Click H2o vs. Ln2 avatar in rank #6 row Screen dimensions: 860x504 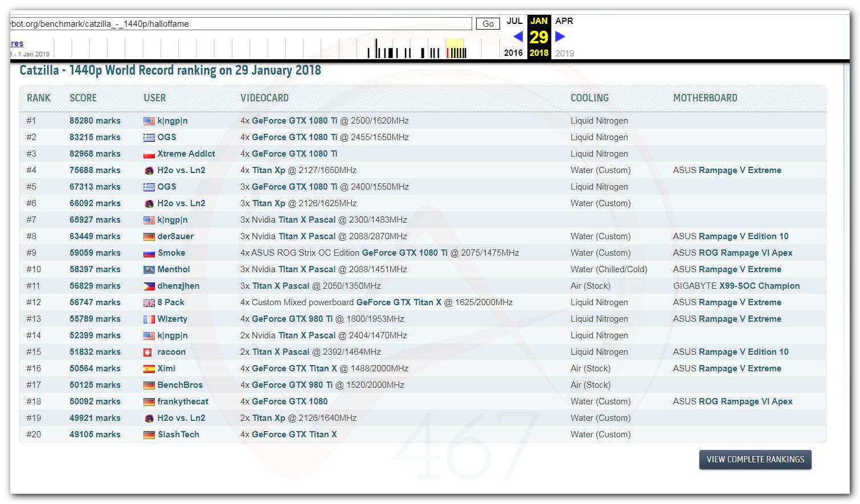[149, 204]
